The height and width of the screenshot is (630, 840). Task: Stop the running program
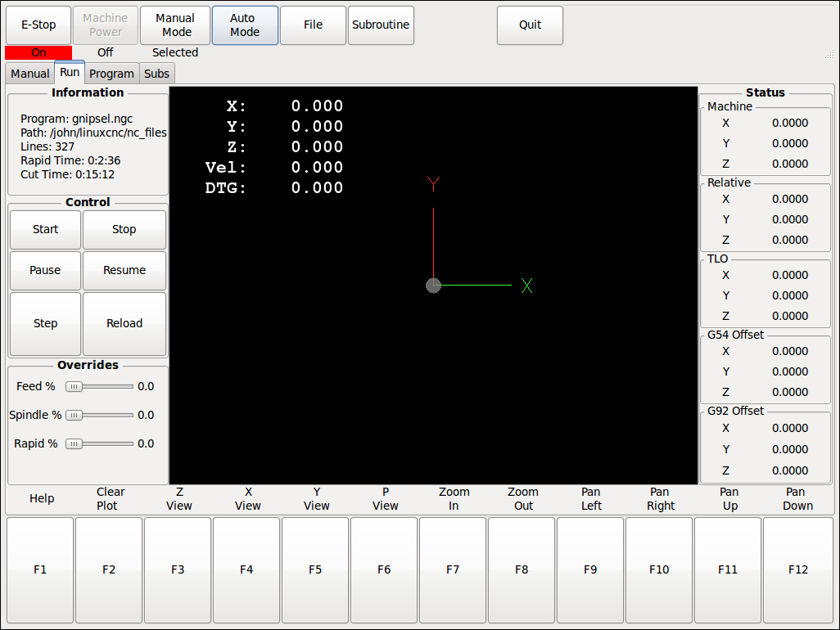pyautogui.click(x=124, y=230)
